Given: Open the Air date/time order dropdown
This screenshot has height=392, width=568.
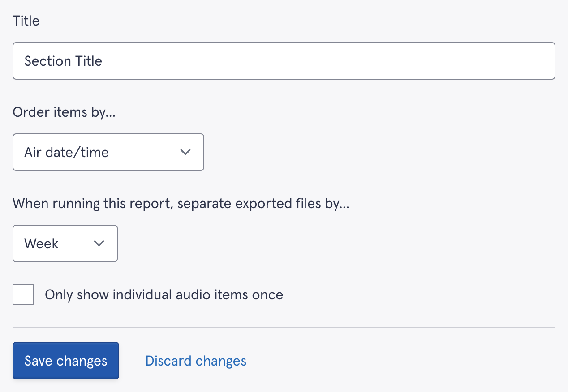Looking at the screenshot, I should [x=108, y=152].
